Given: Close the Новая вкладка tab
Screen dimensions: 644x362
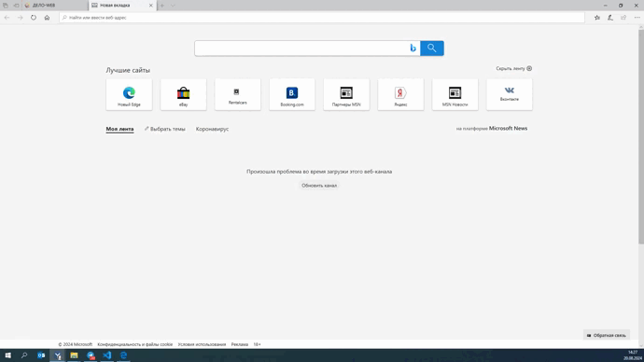Looking at the screenshot, I should (x=150, y=6).
